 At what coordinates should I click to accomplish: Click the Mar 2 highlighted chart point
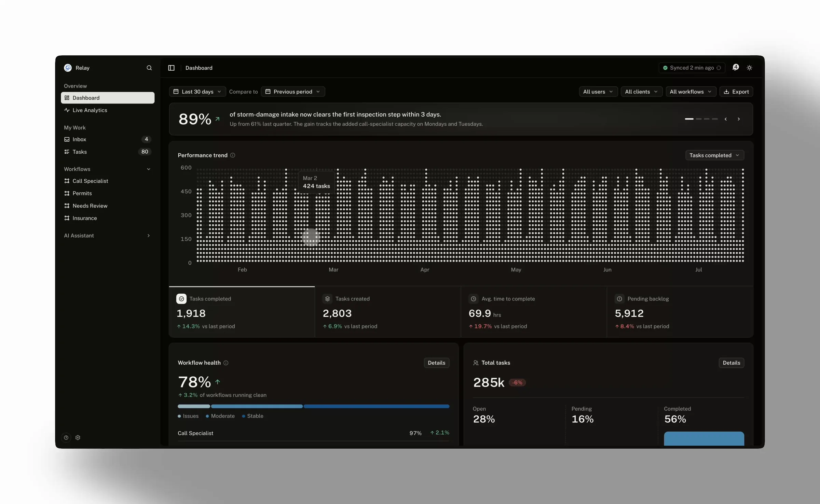click(x=311, y=237)
